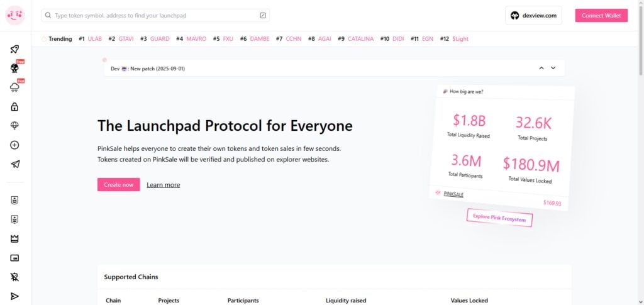The height and width of the screenshot is (305, 644).
Task: Click Explore Pink Ecosystems button
Action: [x=499, y=218]
